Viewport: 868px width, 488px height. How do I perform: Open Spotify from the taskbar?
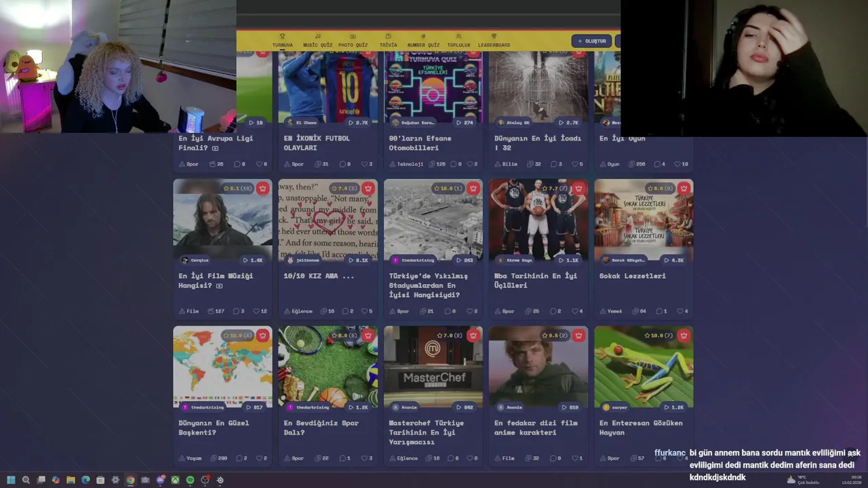[190, 480]
